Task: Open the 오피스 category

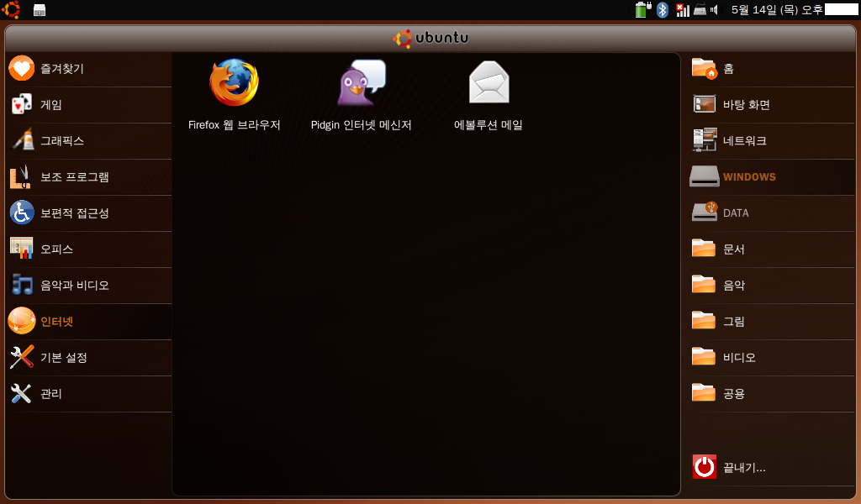Action: point(89,249)
